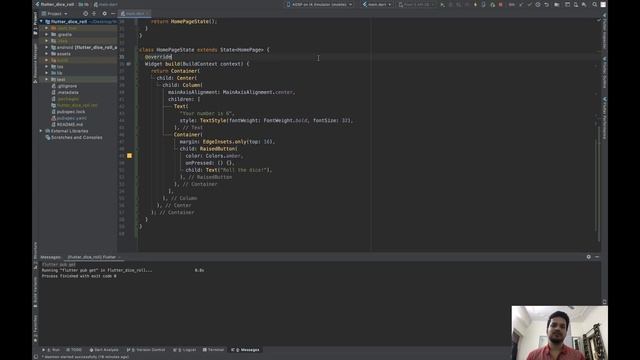Expand the test folder

click(47, 80)
